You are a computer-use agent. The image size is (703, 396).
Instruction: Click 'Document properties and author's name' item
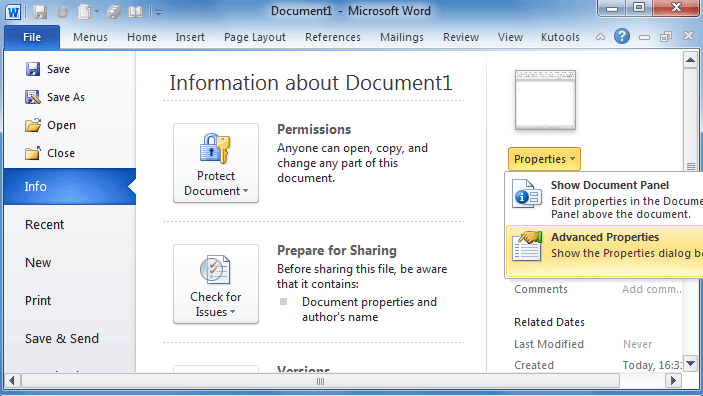(369, 309)
